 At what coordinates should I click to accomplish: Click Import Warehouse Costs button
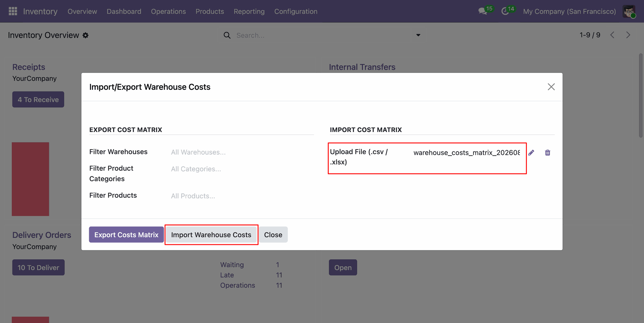pos(211,235)
